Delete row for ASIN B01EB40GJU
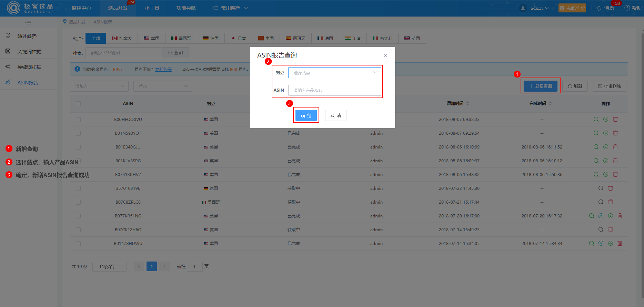 coord(615,147)
